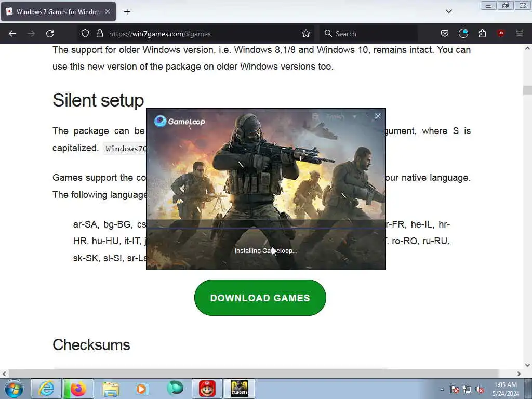
Task: Open a new tab with plus button
Action: [x=127, y=12]
